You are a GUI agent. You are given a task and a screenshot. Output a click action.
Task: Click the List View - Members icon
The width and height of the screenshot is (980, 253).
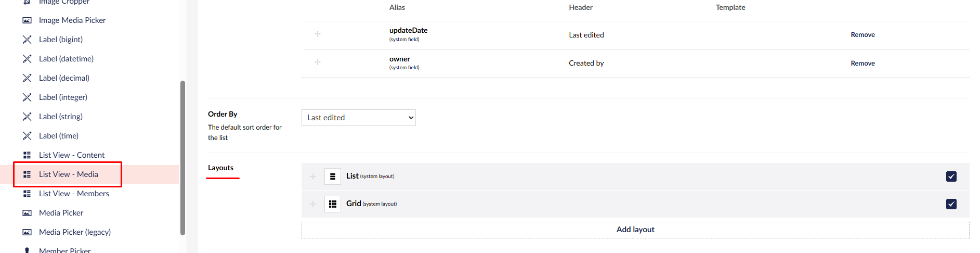(x=27, y=194)
